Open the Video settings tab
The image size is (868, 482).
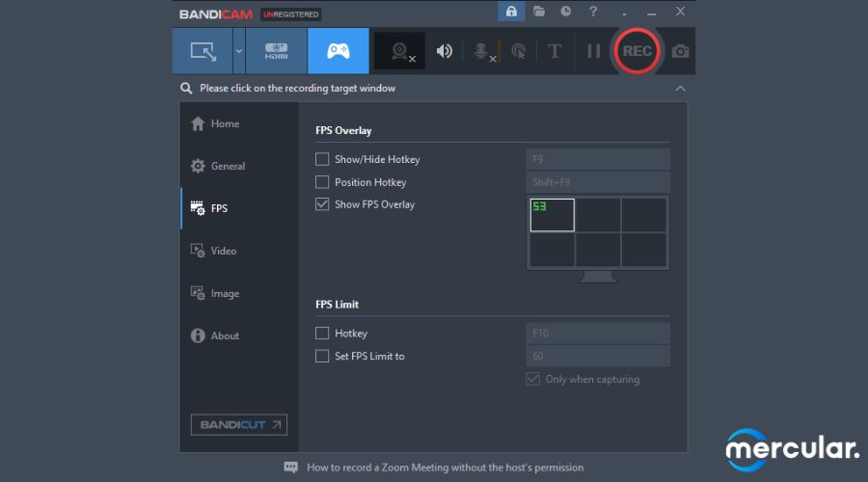tap(239, 251)
